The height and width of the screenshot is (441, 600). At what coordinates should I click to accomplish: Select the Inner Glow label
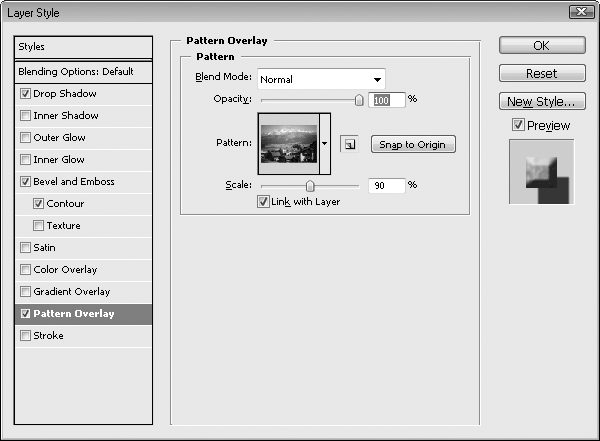point(59,160)
